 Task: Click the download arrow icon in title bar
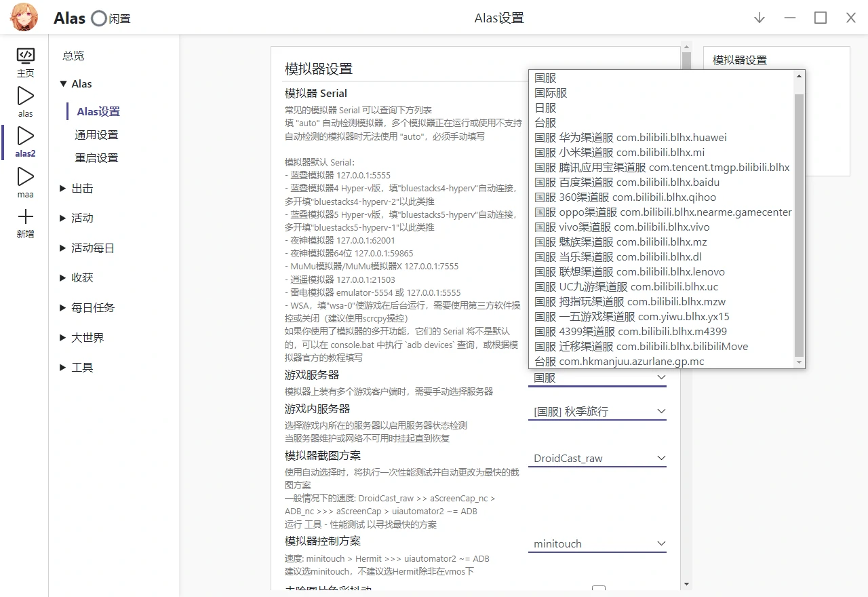pos(759,18)
